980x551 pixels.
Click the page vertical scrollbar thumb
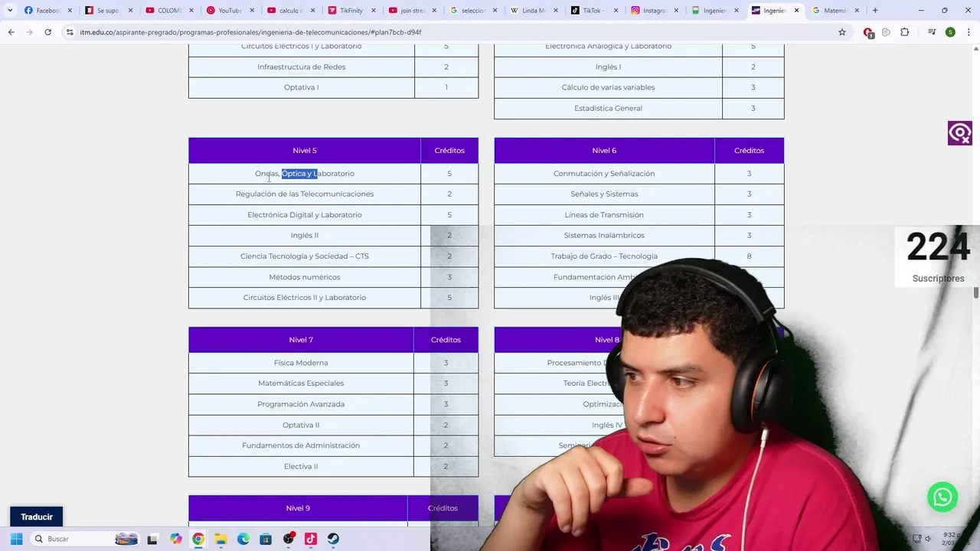[x=976, y=292]
